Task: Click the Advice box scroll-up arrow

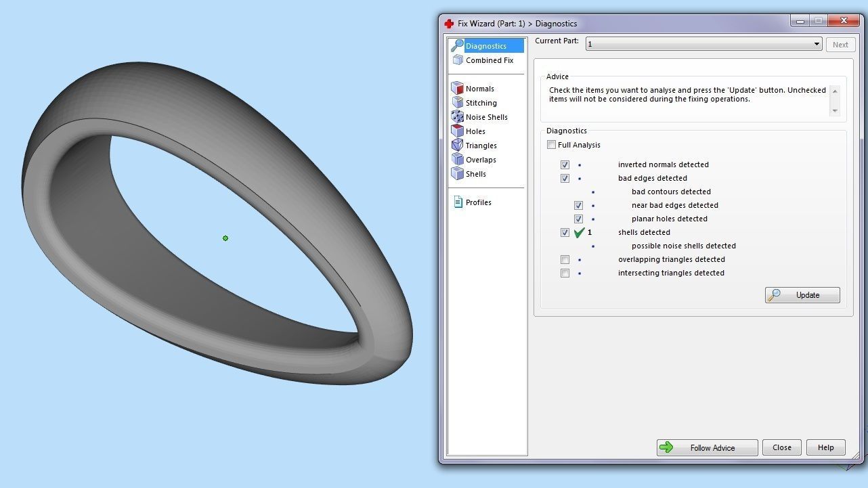Action: click(x=835, y=91)
